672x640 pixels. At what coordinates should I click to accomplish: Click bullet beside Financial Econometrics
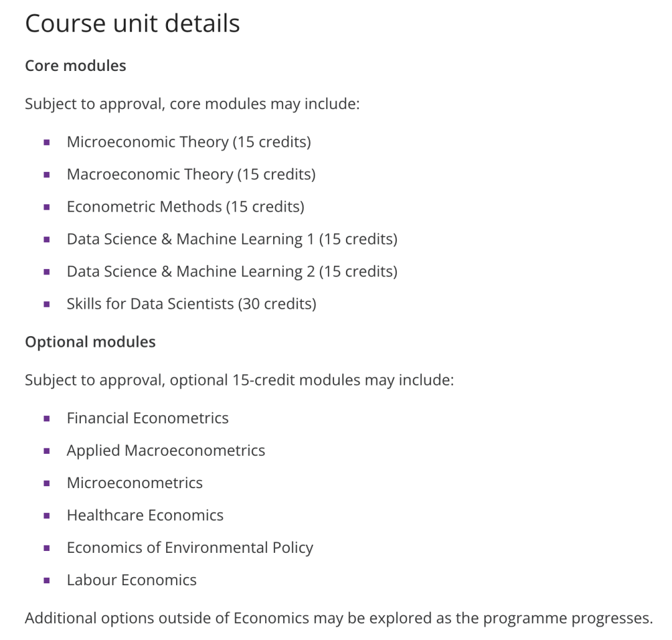(47, 419)
